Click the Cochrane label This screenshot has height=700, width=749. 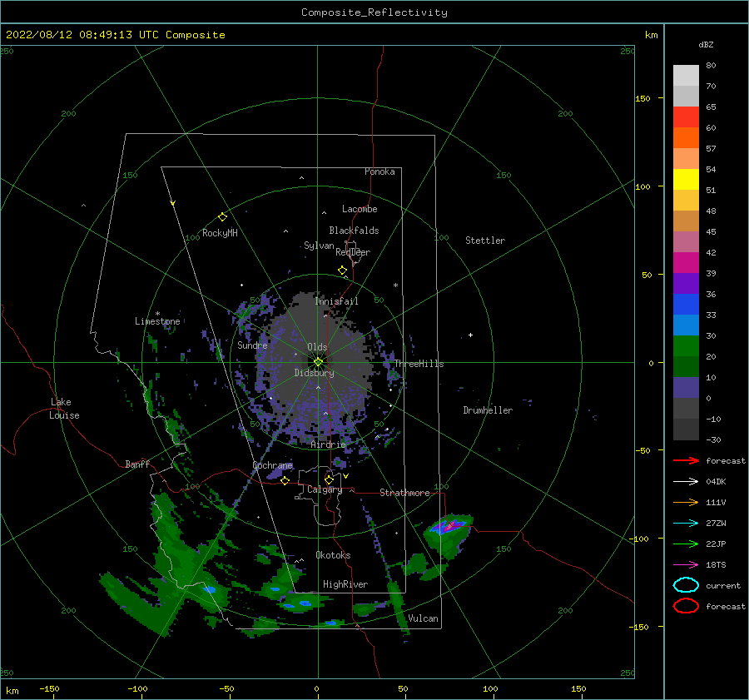pos(272,465)
